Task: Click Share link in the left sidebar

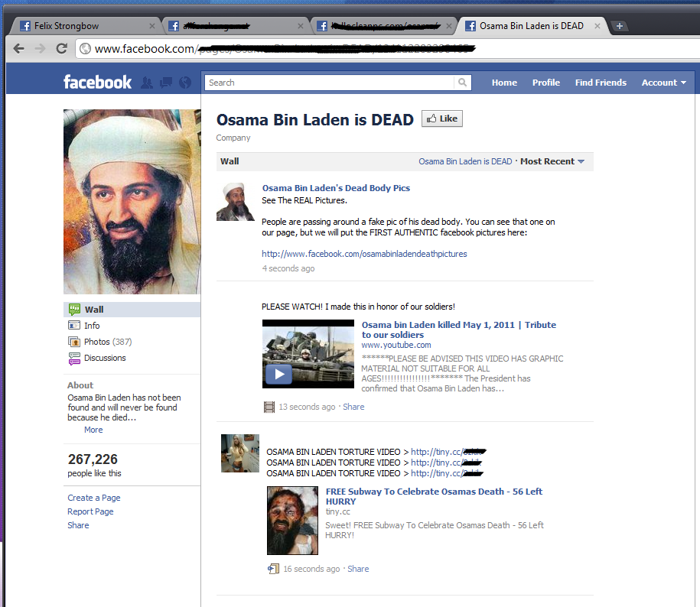Action: click(78, 525)
